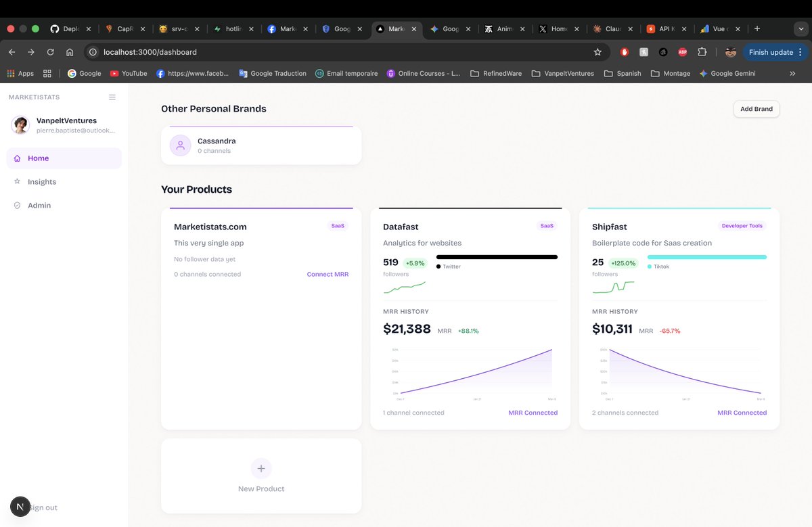Image resolution: width=812 pixels, height=527 pixels.
Task: Show more bookmarks with the chevron
Action: (x=792, y=73)
